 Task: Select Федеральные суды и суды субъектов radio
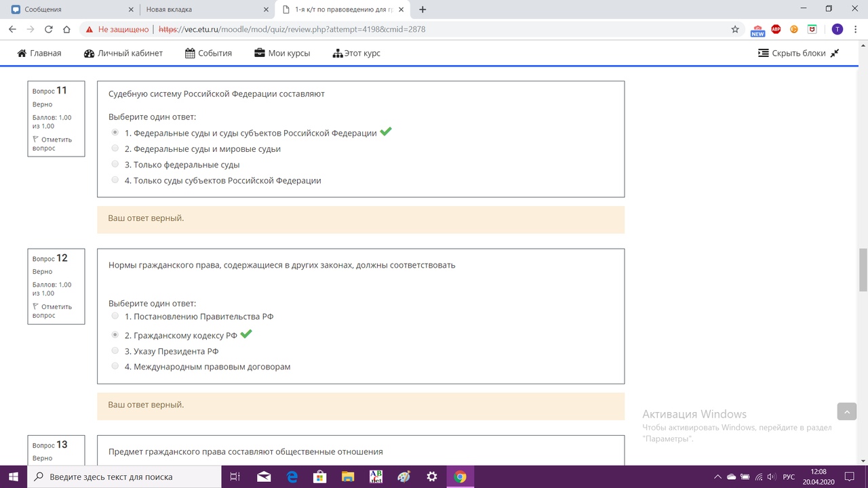115,132
